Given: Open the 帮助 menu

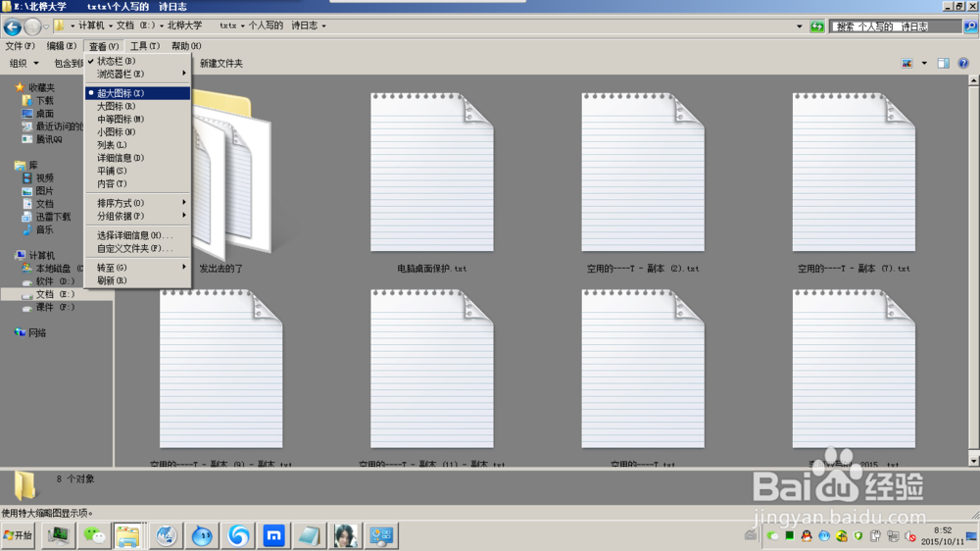Looking at the screenshot, I should coord(186,46).
